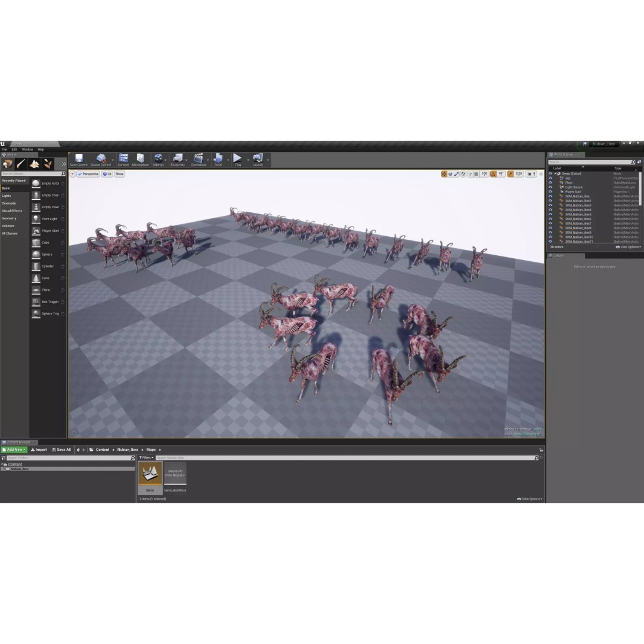Toggle scale snapping in the viewport

point(510,174)
